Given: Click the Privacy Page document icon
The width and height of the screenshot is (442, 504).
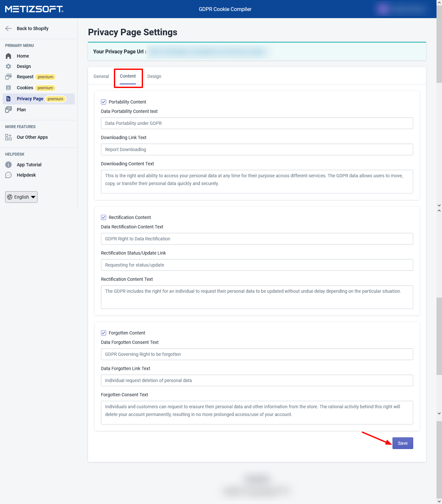Looking at the screenshot, I should tap(8, 99).
